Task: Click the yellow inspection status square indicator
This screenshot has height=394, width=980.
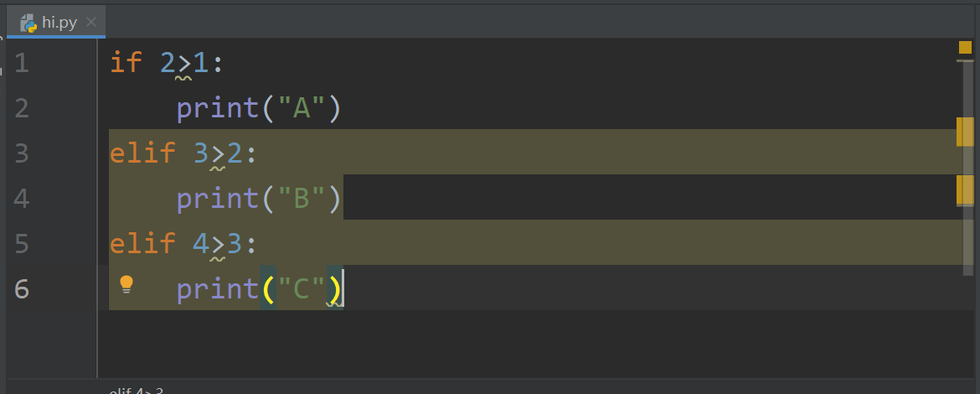Action: [x=965, y=47]
